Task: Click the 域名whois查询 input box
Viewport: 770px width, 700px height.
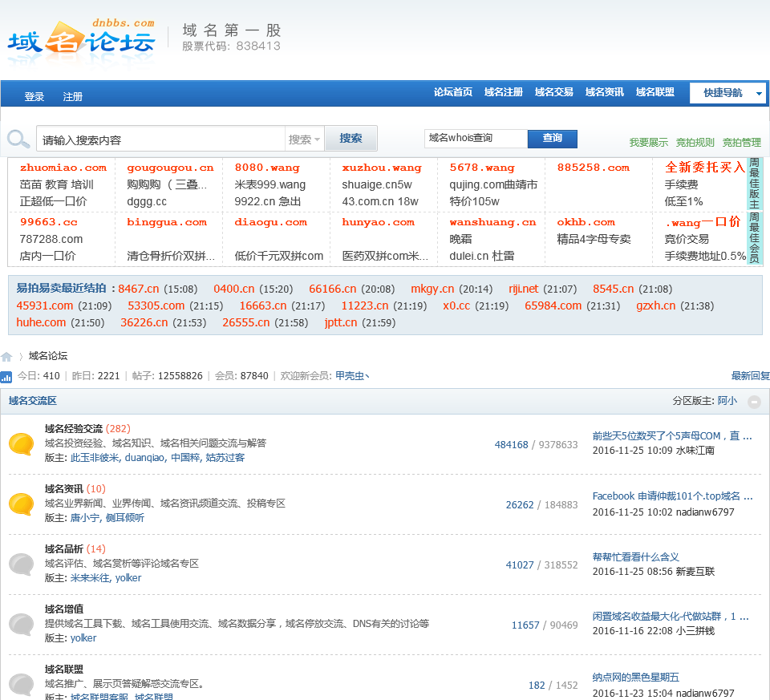Action: (475, 139)
